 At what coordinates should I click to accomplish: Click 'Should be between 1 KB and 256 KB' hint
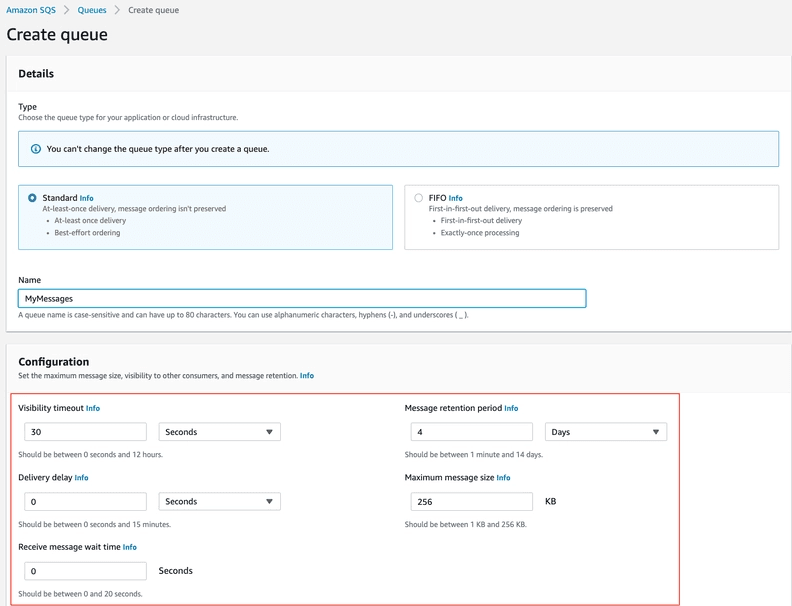[x=465, y=524]
